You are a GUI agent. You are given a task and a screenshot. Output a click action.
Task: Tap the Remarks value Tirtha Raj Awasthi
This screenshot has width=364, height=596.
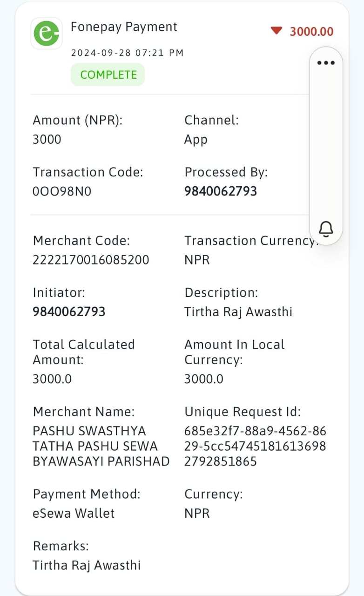click(87, 565)
